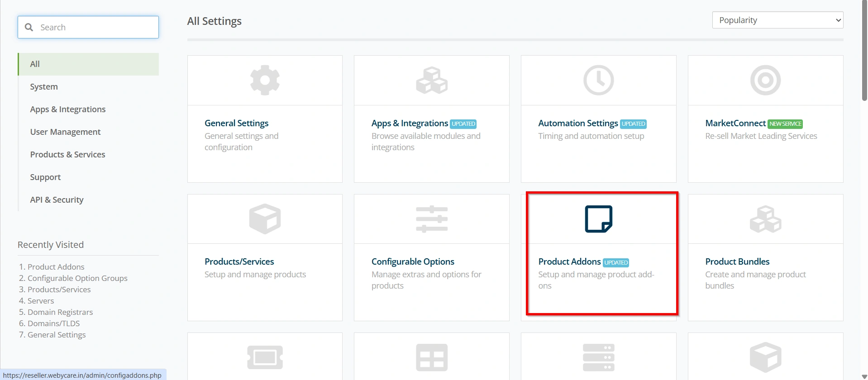Image resolution: width=868 pixels, height=380 pixels.
Task: Select the System category
Action: (x=44, y=87)
